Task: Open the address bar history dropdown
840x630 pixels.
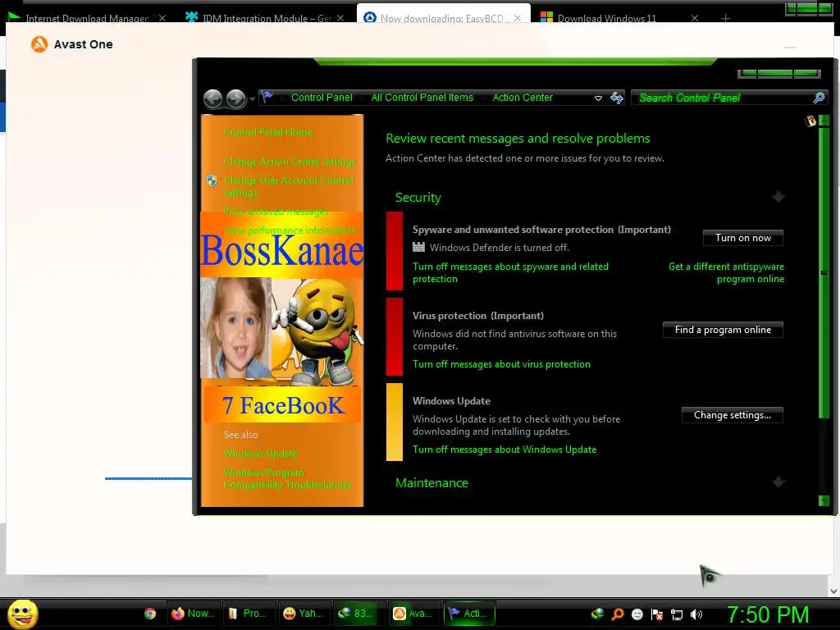Action: 598,98
